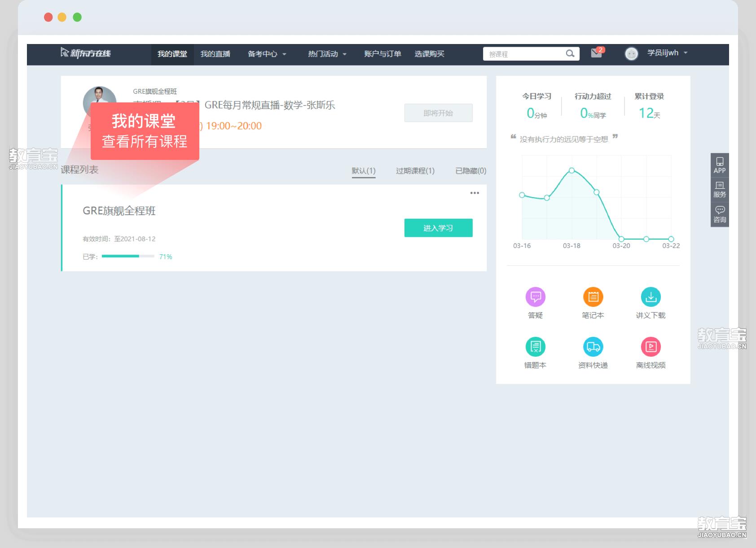The width and height of the screenshot is (756, 548).
Task: Open the 错题本 wrong-answer book icon
Action: 535,347
